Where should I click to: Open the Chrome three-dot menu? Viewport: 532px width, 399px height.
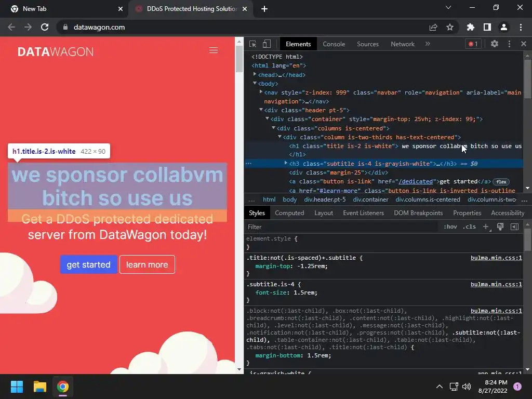(x=521, y=27)
